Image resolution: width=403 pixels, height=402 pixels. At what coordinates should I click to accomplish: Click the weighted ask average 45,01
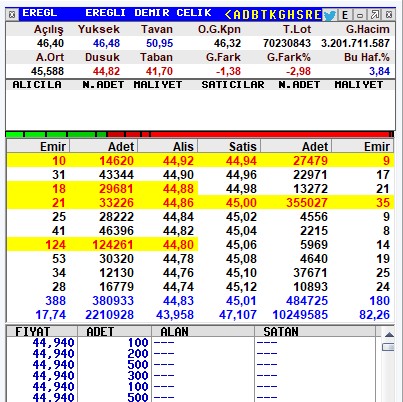[241, 301]
